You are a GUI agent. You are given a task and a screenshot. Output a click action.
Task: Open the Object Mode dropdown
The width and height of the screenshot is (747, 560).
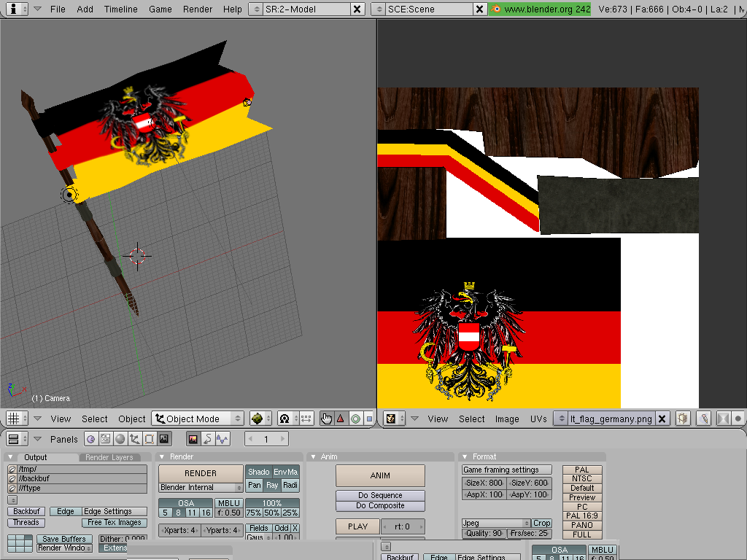coord(198,419)
